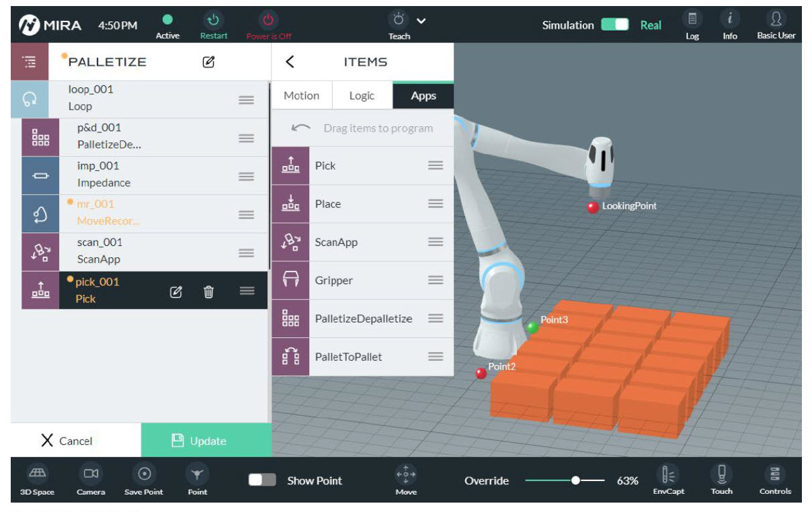
Task: Select the loop_001 Loop step
Action: (x=139, y=99)
